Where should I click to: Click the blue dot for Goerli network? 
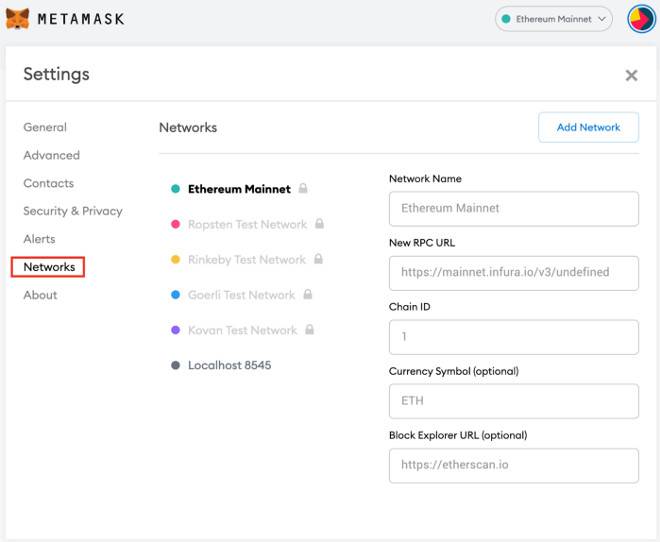176,295
